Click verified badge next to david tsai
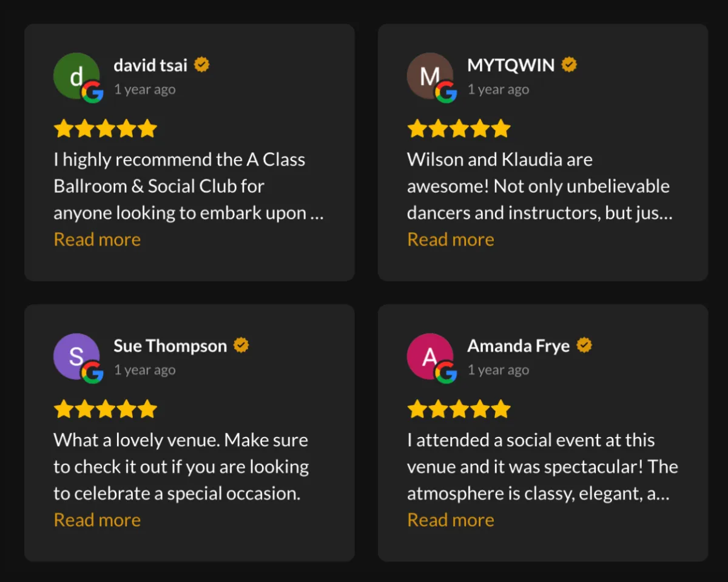728x582 pixels. coord(202,65)
